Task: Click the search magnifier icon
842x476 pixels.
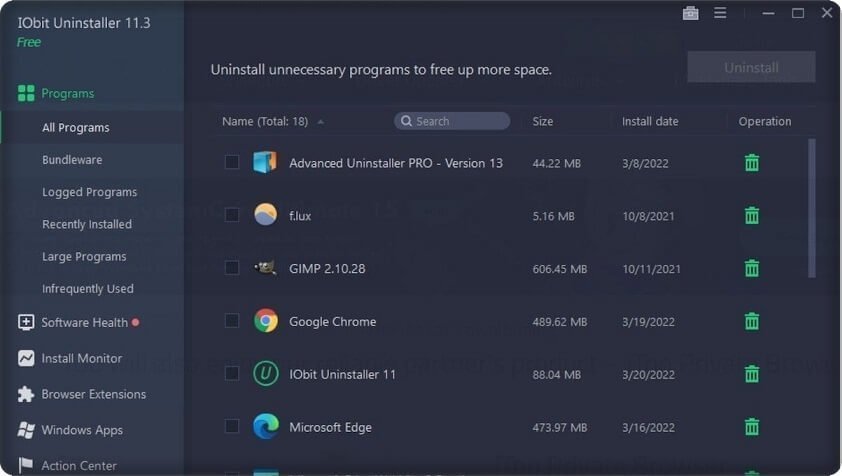Action: pyautogui.click(x=407, y=121)
